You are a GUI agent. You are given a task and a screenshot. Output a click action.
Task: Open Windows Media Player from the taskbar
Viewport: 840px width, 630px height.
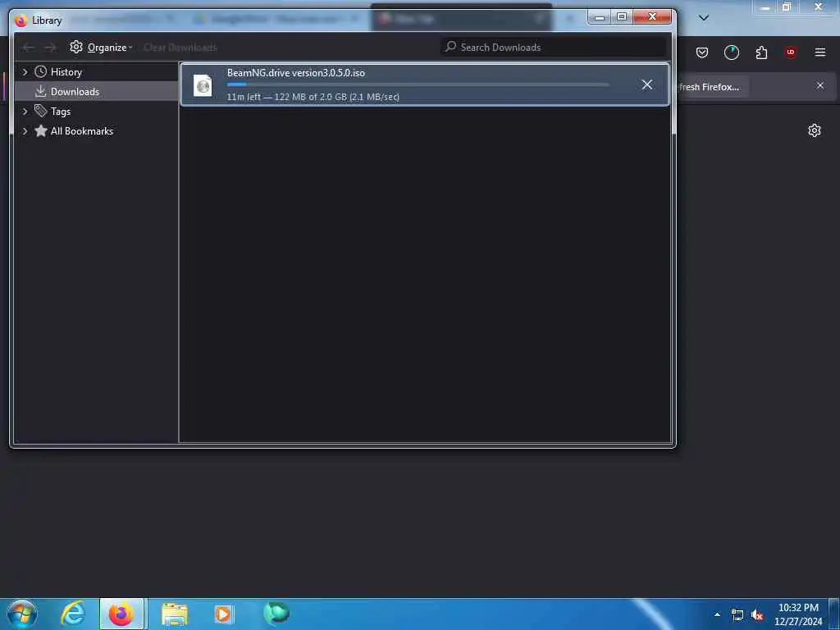pos(223,614)
